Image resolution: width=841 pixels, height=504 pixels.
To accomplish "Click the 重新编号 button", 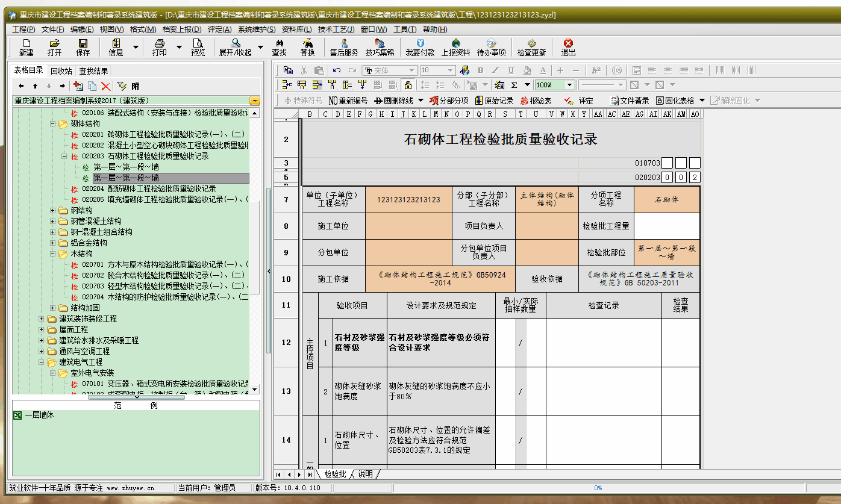I will tap(348, 101).
